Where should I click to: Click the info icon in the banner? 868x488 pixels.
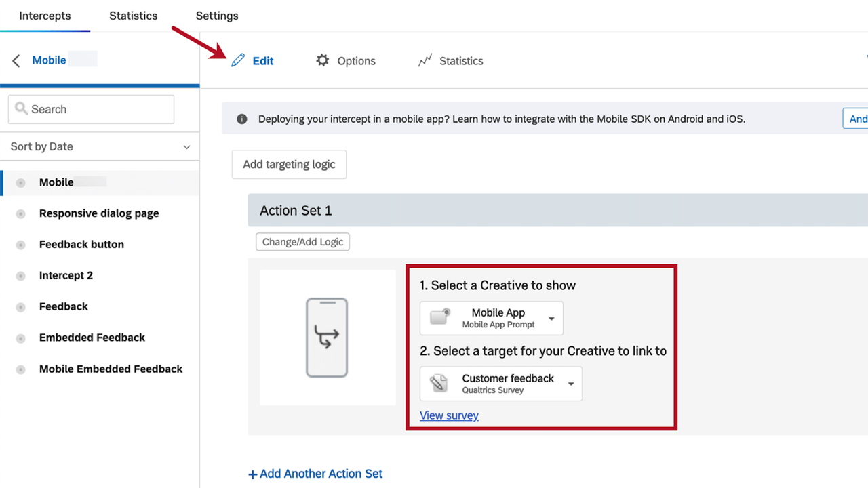[x=241, y=119]
